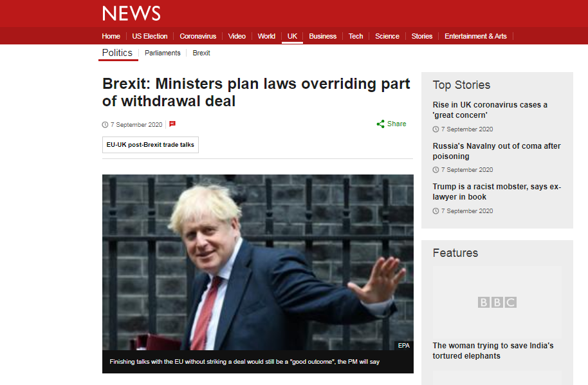Switch to the Parliaments tab

pyautogui.click(x=162, y=53)
